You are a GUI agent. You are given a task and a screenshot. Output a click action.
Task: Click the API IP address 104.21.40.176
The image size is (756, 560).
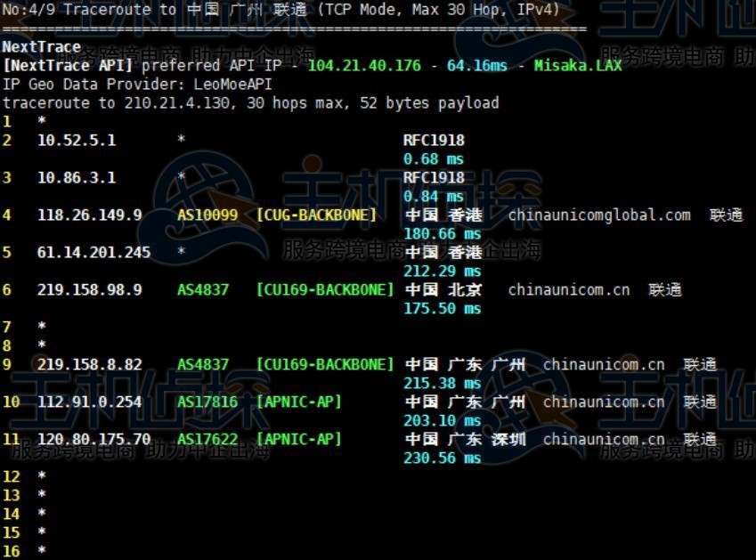[365, 66]
